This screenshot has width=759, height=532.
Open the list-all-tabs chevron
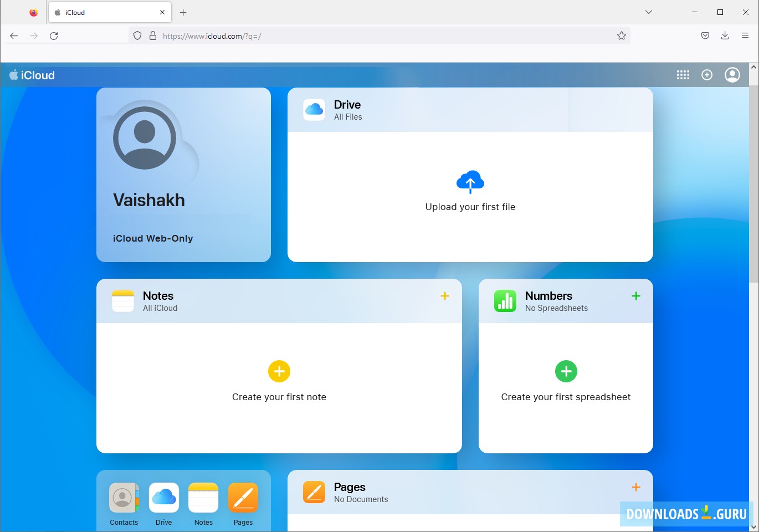[x=648, y=12]
